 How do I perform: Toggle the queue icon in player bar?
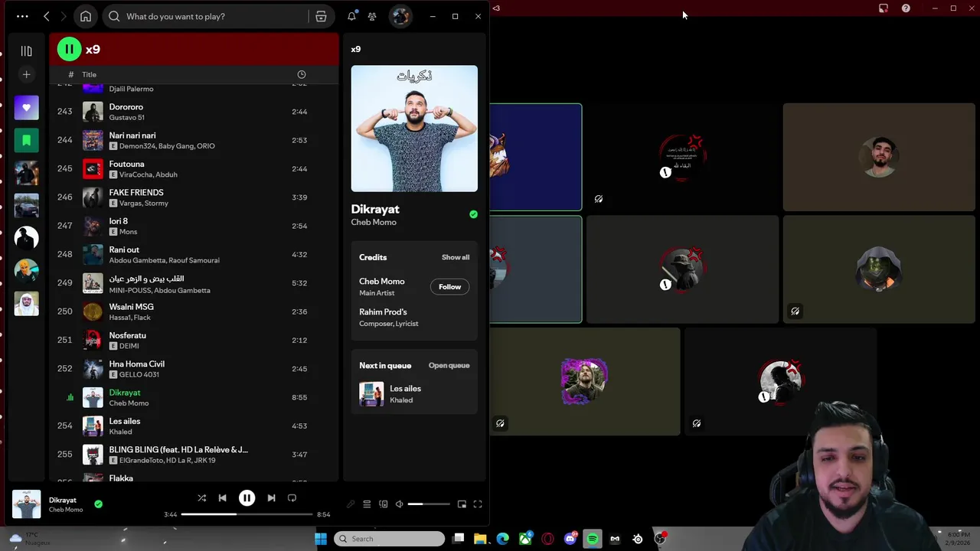tap(367, 504)
